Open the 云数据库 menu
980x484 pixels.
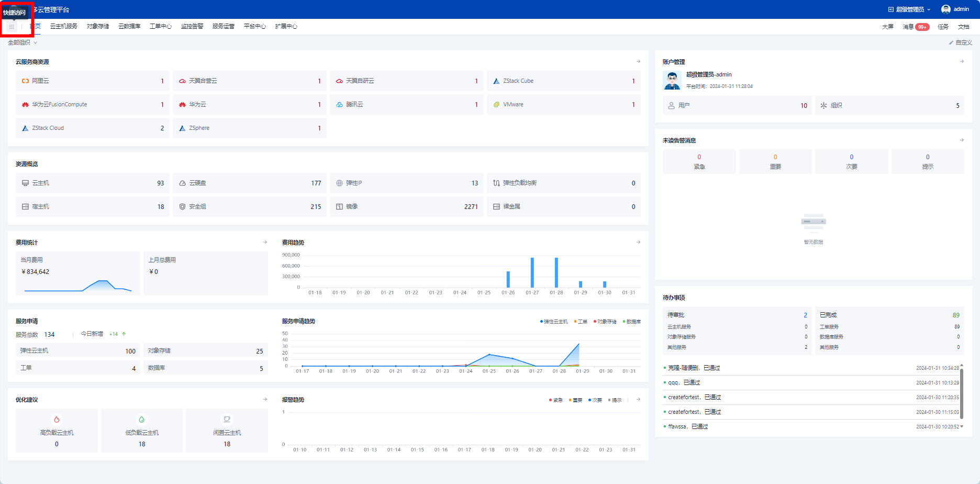pos(129,27)
